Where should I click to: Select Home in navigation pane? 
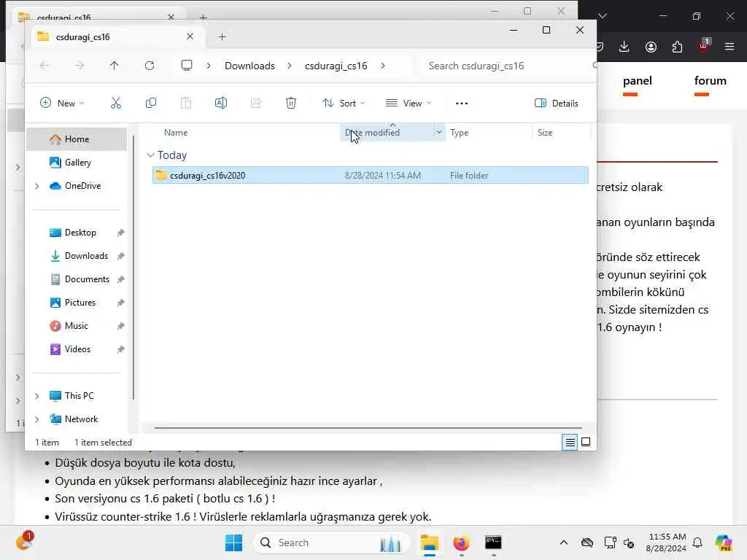76,139
